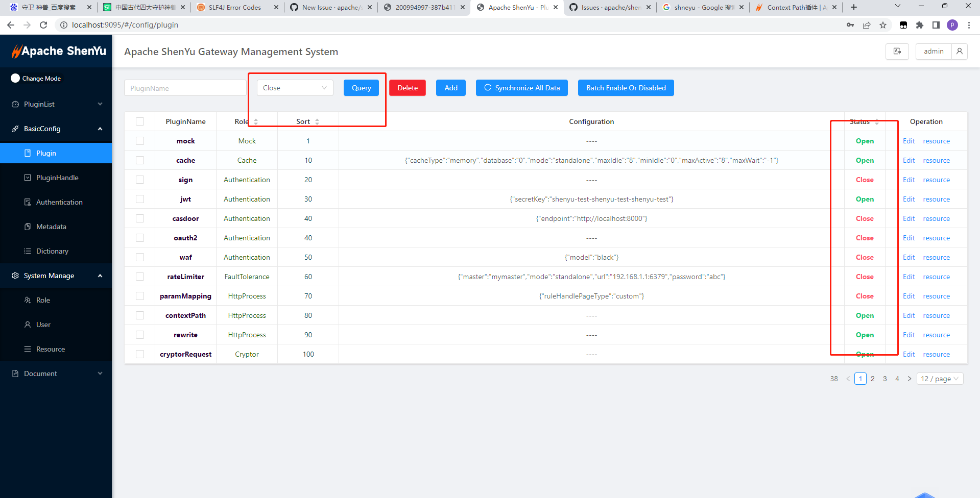Check the rateLimiter plugin row checkbox
Viewport: 980px width, 498px height.
click(x=140, y=277)
